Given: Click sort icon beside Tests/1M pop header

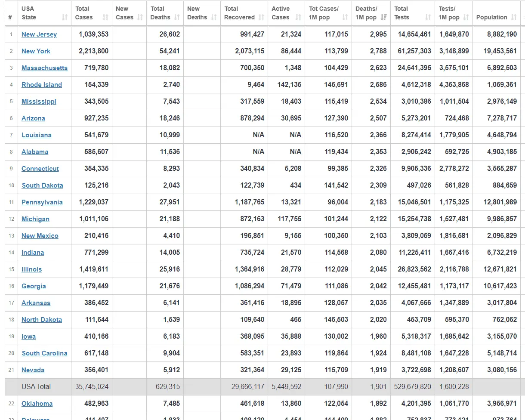Looking at the screenshot, I should click(466, 18).
